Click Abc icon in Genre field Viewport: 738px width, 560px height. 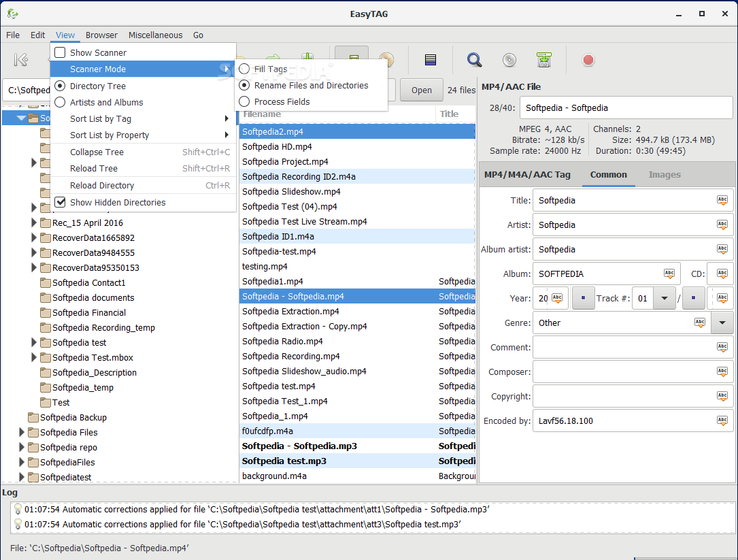[699, 323]
